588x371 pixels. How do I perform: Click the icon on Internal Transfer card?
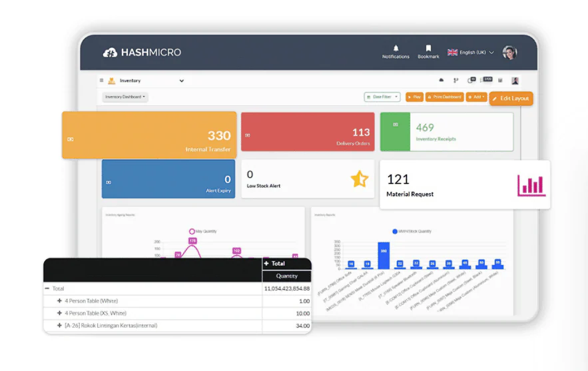pyautogui.click(x=71, y=139)
